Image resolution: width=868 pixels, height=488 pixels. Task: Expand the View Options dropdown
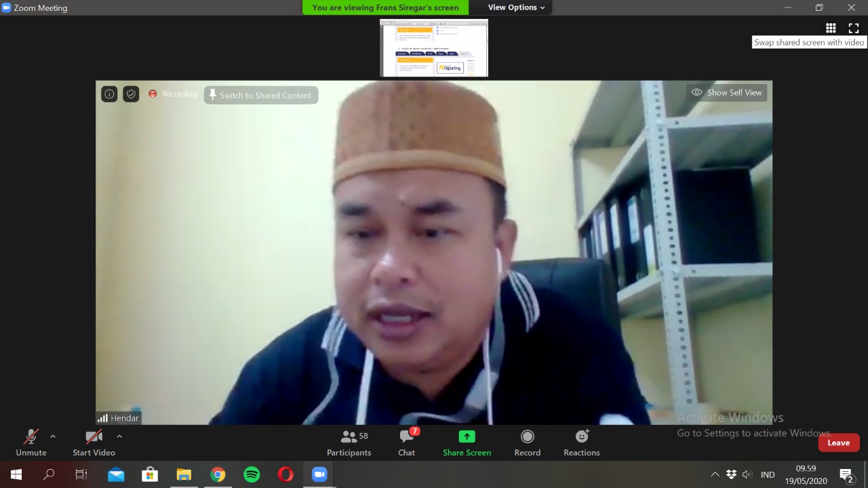(516, 7)
